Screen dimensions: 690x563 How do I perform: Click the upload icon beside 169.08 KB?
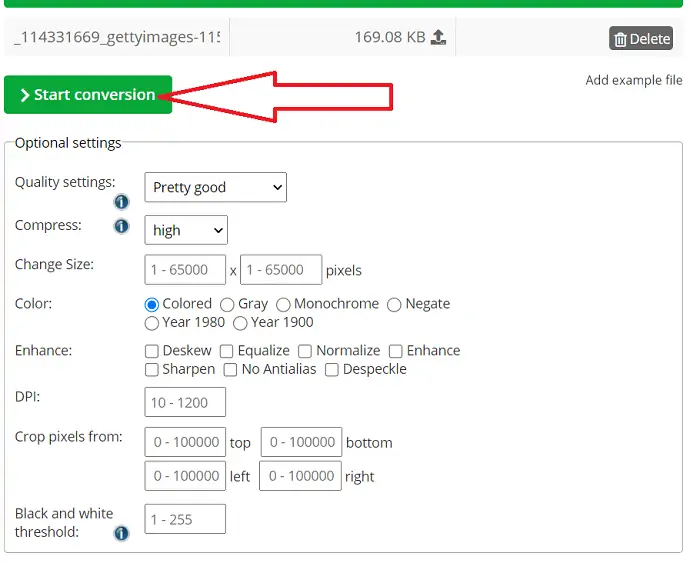click(x=438, y=38)
